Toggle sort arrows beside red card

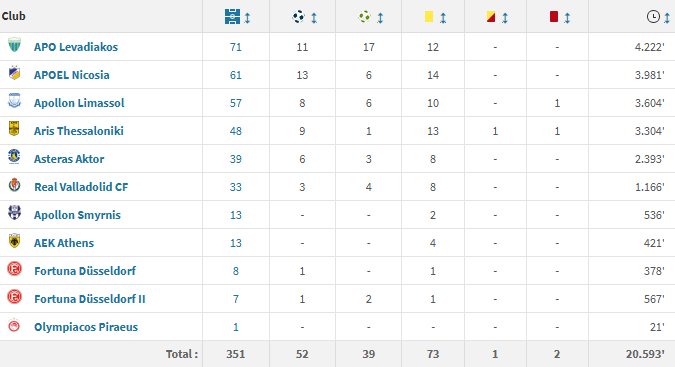[x=567, y=18]
